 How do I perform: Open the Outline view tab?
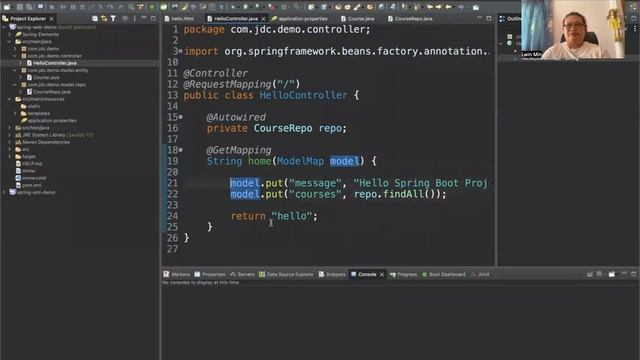(x=510, y=19)
